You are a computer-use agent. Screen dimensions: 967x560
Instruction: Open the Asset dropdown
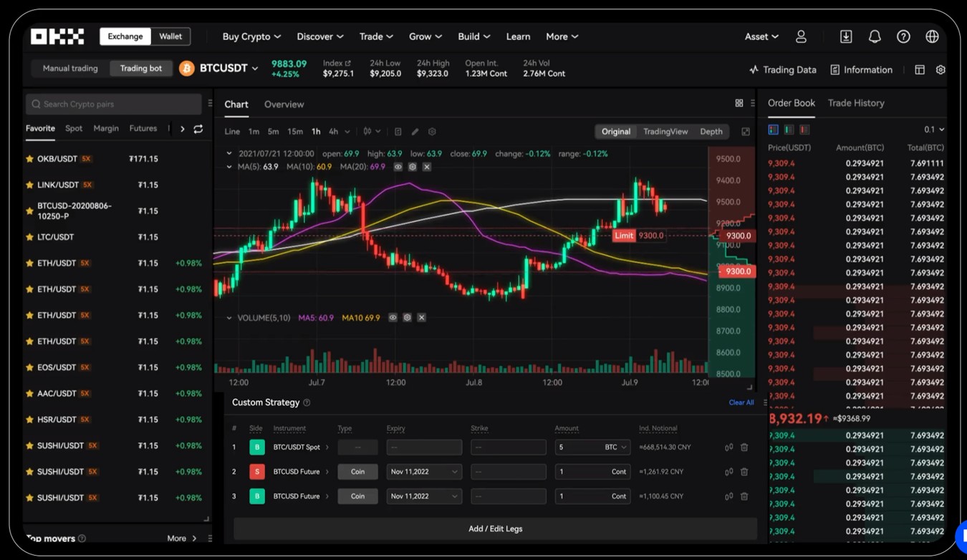coord(761,37)
